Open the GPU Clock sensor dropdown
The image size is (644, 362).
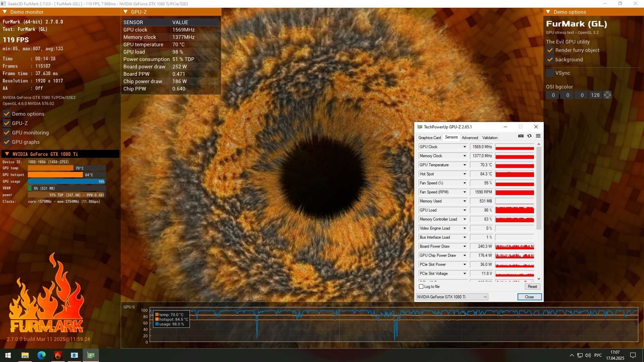click(x=465, y=147)
